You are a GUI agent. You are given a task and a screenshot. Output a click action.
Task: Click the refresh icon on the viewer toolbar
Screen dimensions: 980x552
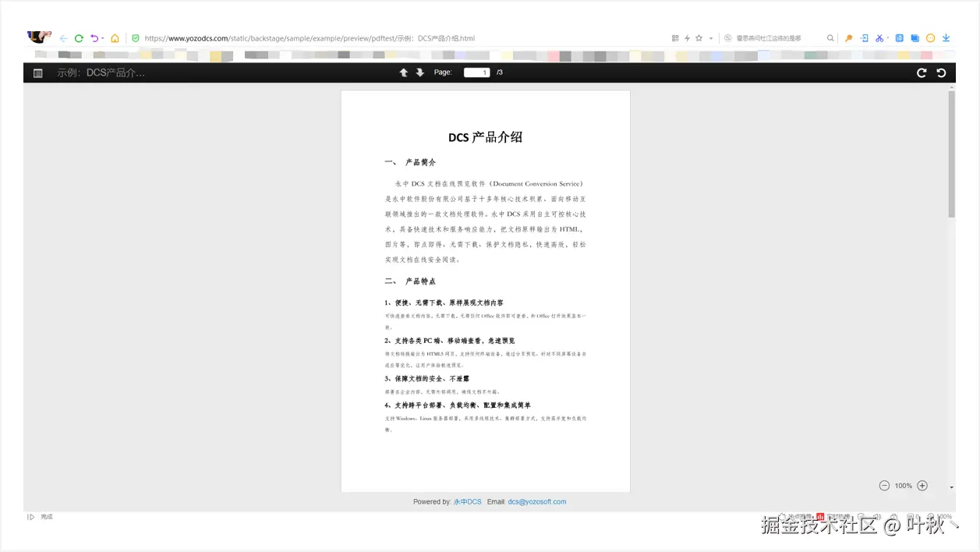coord(922,73)
